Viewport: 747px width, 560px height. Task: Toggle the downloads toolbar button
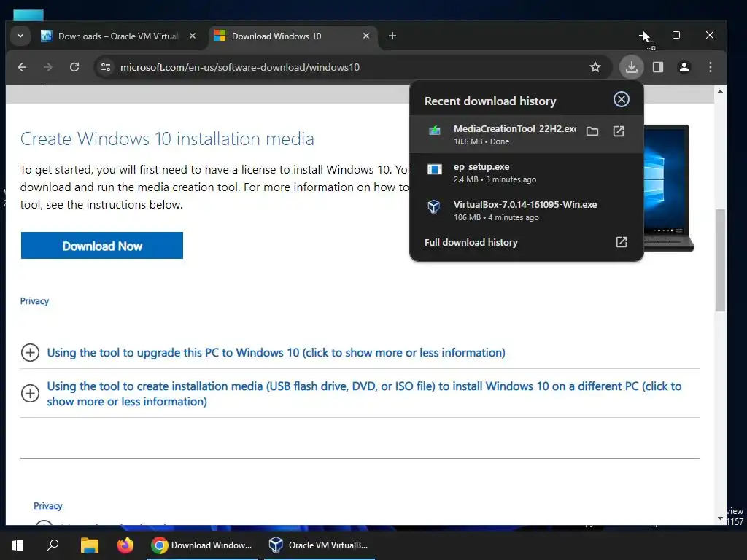[632, 67]
